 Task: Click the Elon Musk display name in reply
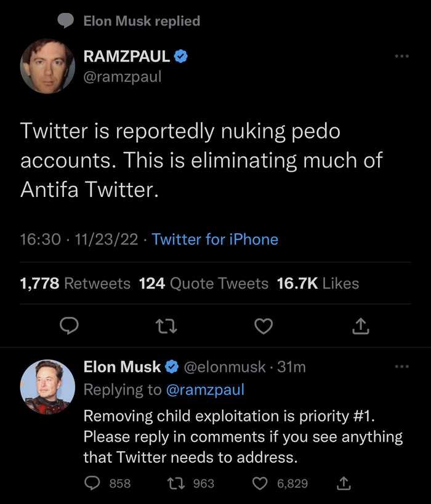coord(122,367)
